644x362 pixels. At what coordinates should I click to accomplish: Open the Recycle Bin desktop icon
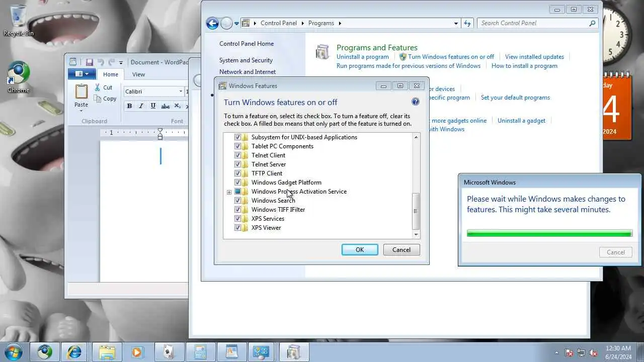pyautogui.click(x=19, y=20)
